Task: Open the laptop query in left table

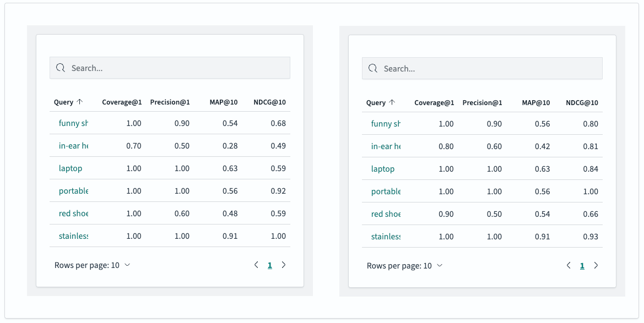Action: point(70,168)
